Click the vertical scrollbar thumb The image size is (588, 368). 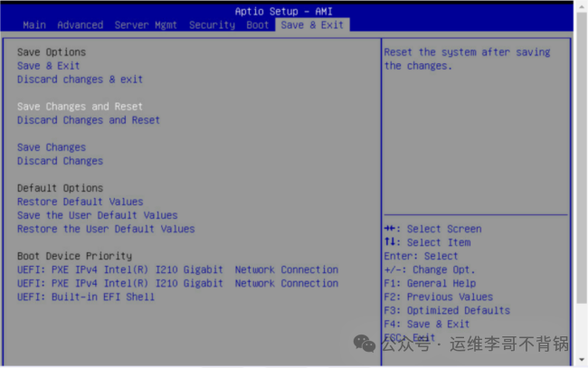coord(582,157)
